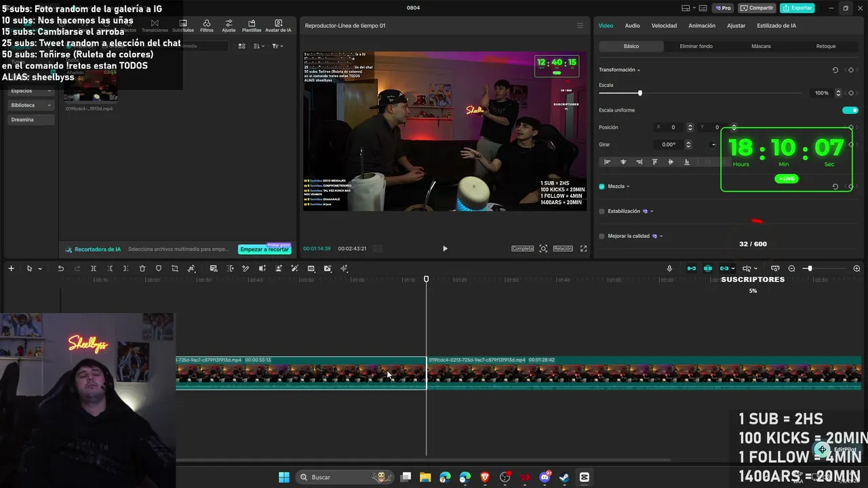The image size is (868, 488).
Task: Reset the Transformación settings
Action: 835,70
